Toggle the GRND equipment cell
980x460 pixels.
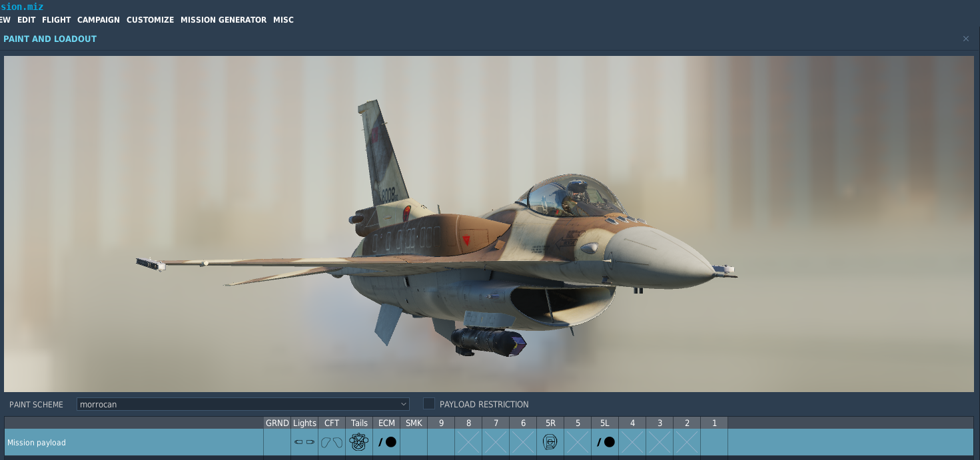click(x=276, y=441)
